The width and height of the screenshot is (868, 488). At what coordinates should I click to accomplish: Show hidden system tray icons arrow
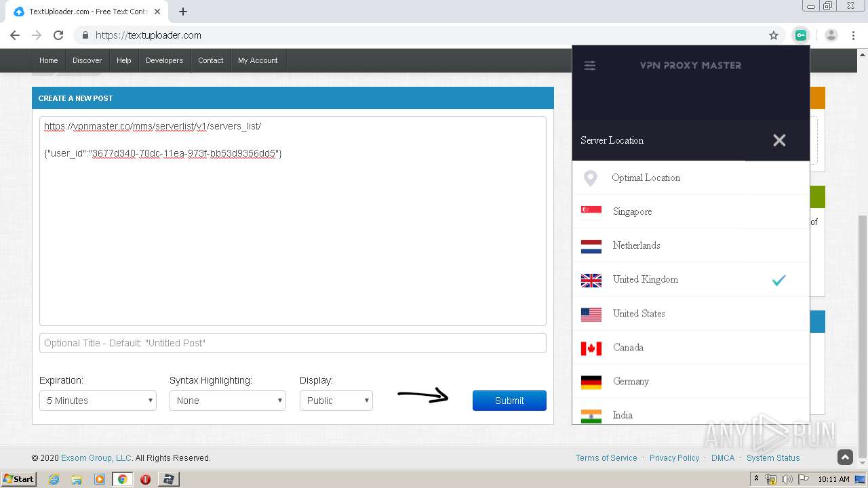tap(756, 479)
